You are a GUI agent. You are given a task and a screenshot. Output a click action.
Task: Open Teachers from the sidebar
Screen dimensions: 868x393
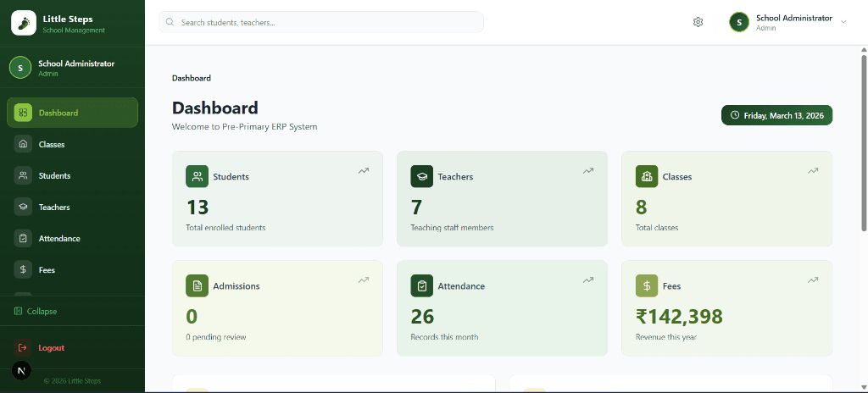[72, 207]
